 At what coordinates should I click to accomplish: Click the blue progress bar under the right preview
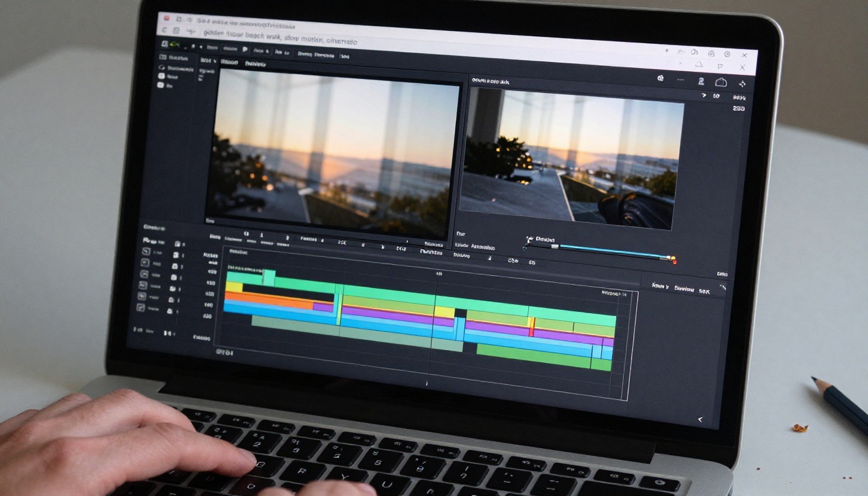point(614,251)
